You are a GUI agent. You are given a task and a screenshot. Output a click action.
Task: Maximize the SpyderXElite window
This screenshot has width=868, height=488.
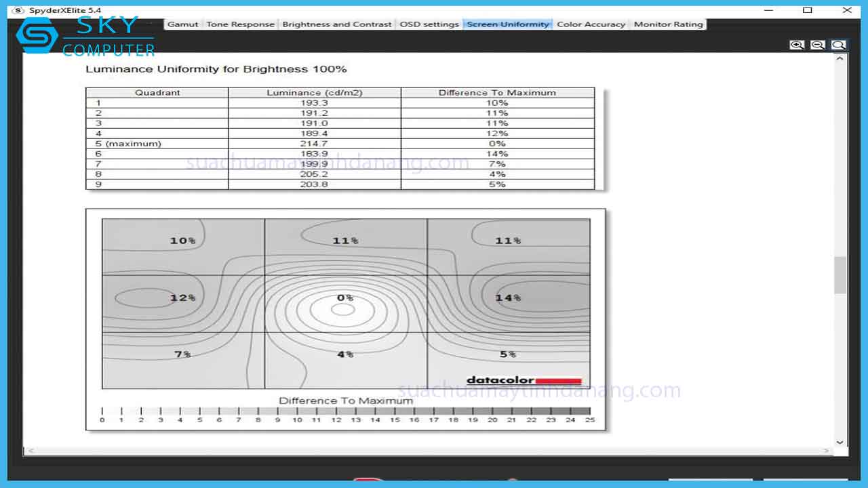pos(807,10)
